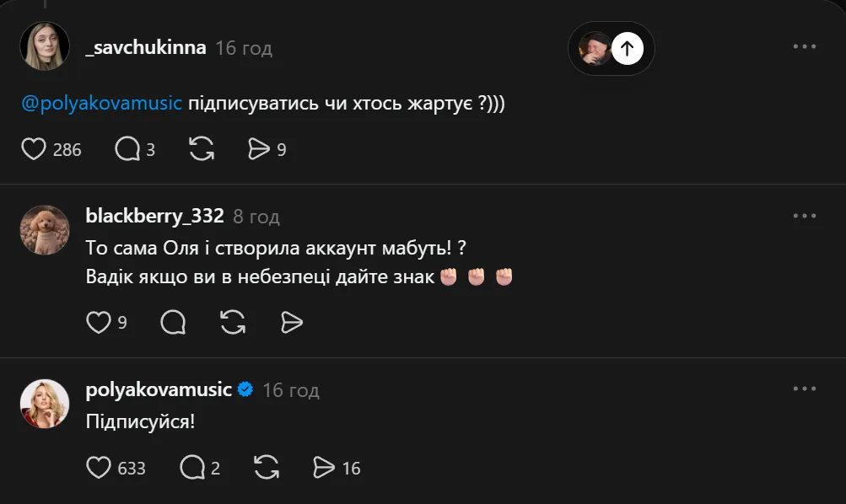Screen dimensions: 846x504
Task: Share polyakovamusic's comment via send icon
Action: [x=324, y=467]
